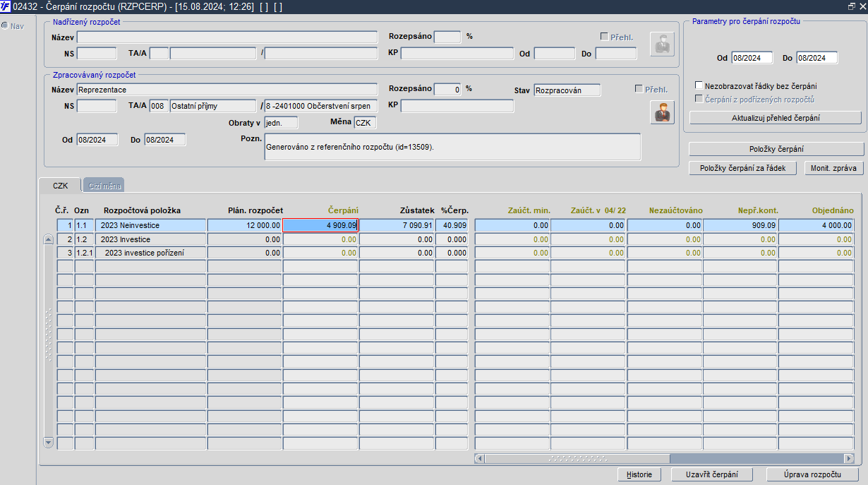Viewport: 868px width, 485px height.
Task: Open Úprava rozpočtu
Action: [812, 474]
